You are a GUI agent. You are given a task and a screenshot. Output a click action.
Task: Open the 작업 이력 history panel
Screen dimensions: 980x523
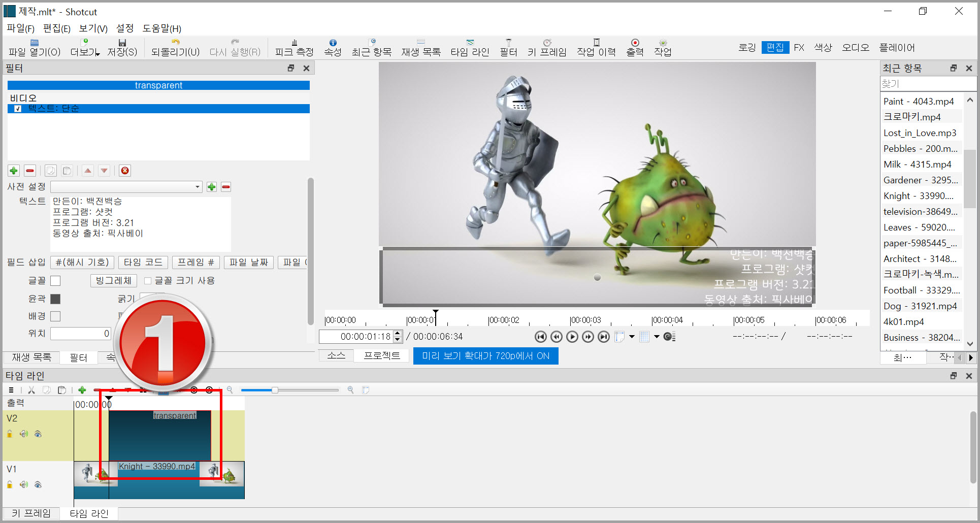pyautogui.click(x=596, y=48)
